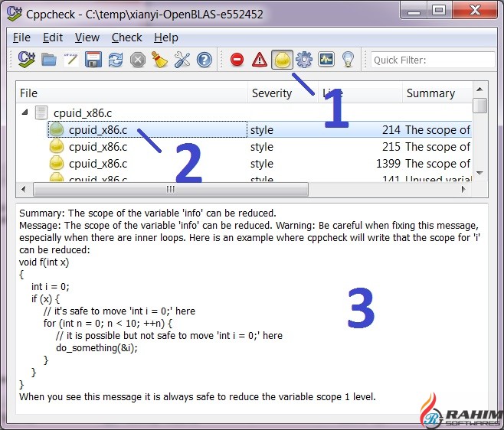Screen dimensions: 504x430
Task: Select the style result at line 214
Action: (260, 130)
